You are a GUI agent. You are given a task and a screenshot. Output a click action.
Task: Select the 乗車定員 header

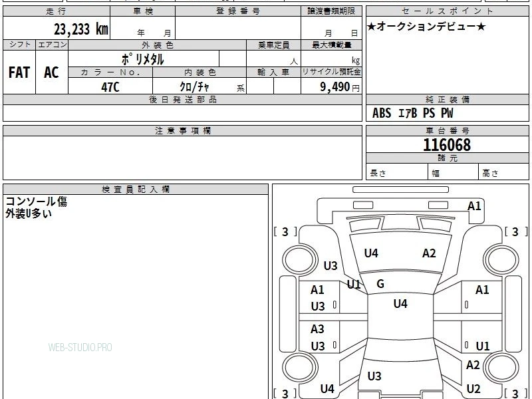[x=273, y=45]
